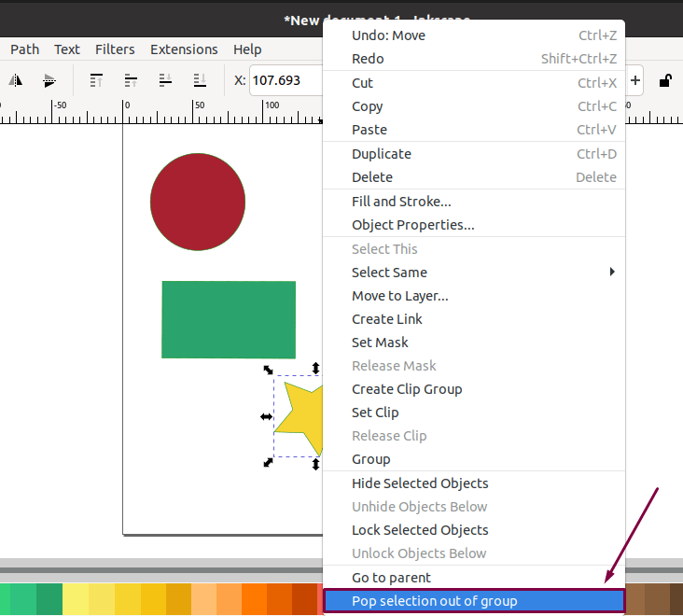The height and width of the screenshot is (616, 683).
Task: Select Copy in context menu
Action: pos(474,106)
